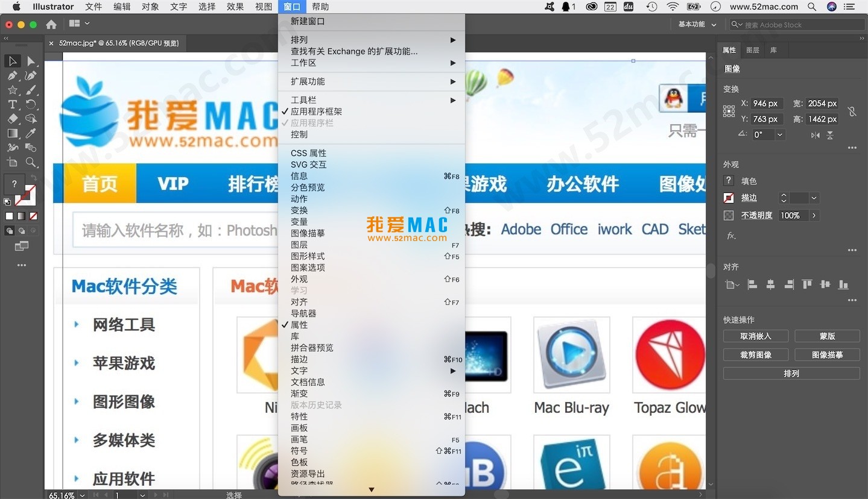Apply Color fill mode swatch

pyautogui.click(x=9, y=216)
